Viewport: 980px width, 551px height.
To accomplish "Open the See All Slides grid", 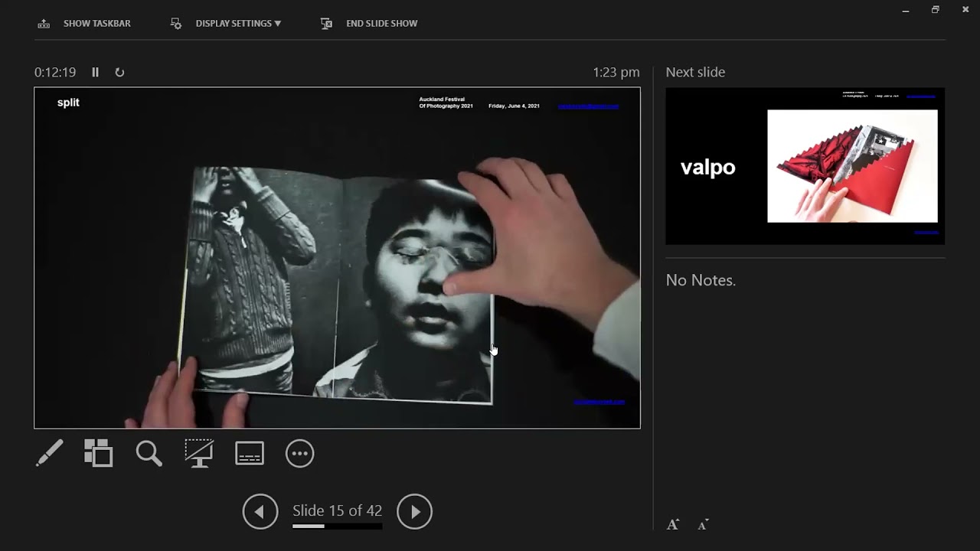I will 98,453.
